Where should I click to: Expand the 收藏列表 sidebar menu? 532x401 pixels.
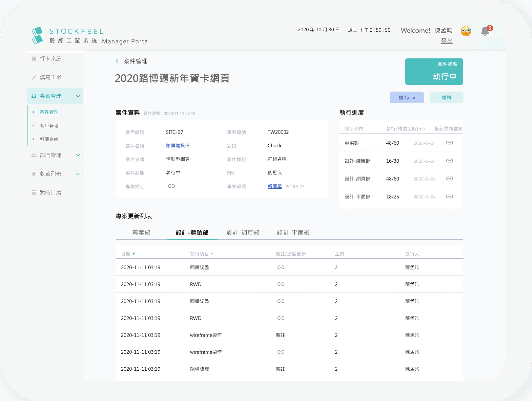pyautogui.click(x=78, y=174)
